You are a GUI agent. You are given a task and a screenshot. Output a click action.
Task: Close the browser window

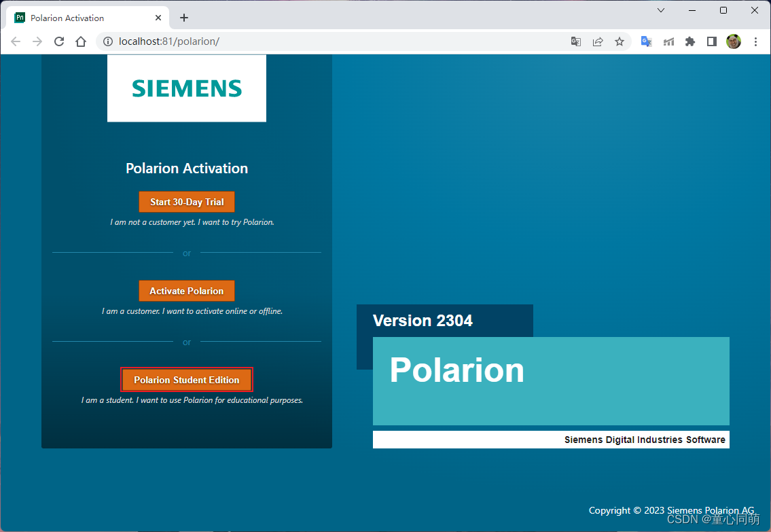(754, 10)
